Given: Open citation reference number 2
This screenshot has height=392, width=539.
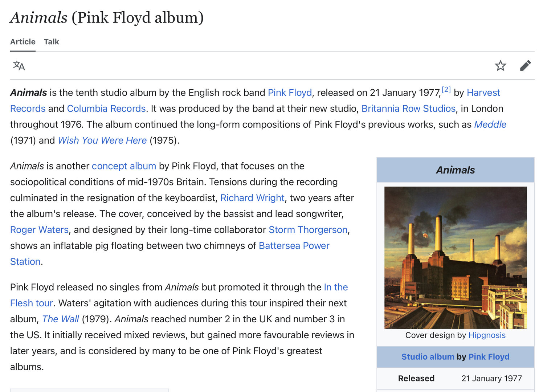Looking at the screenshot, I should [x=446, y=90].
